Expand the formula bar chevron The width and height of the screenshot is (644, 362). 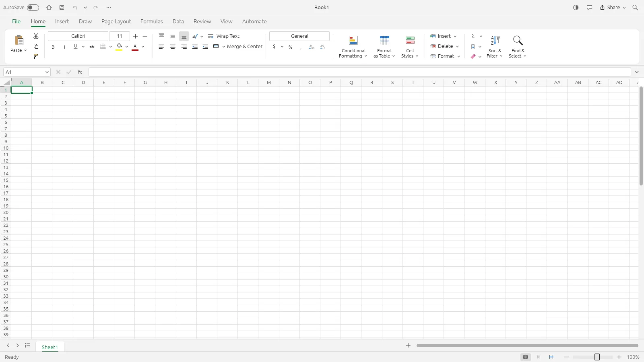pyautogui.click(x=637, y=72)
